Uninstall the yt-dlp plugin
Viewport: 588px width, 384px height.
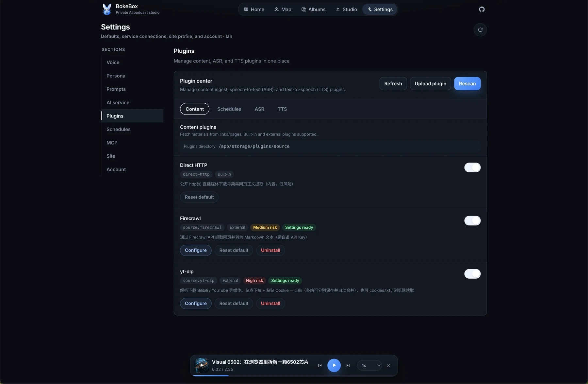270,304
